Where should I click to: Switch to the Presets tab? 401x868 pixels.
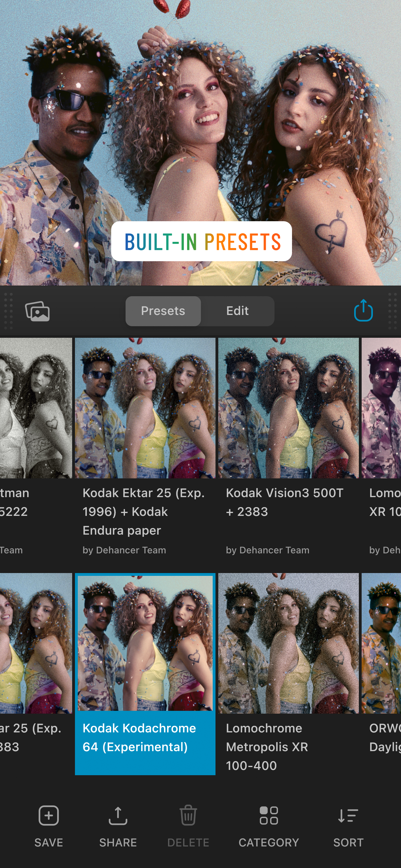pyautogui.click(x=163, y=311)
